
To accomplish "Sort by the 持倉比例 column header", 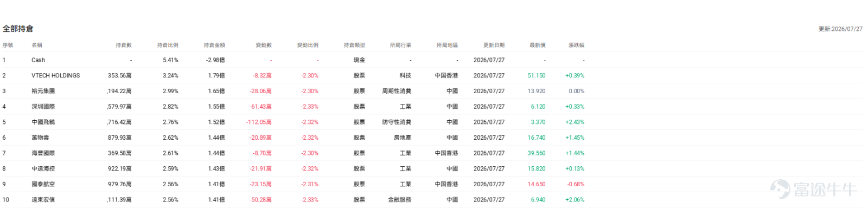I will click(x=168, y=45).
